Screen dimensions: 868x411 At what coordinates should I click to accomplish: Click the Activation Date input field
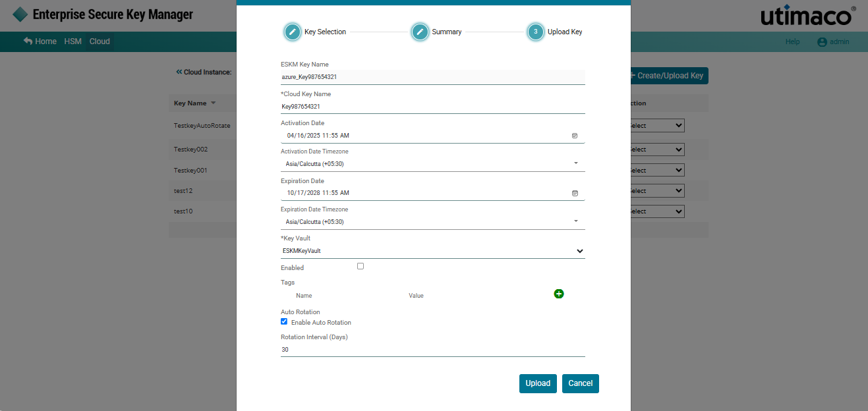pos(433,136)
